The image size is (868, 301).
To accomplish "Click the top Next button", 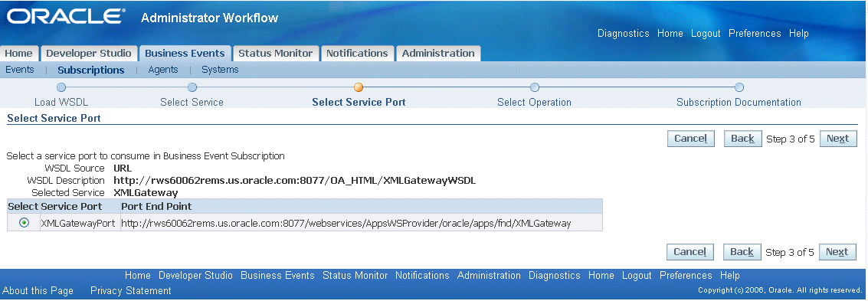I will coord(838,139).
